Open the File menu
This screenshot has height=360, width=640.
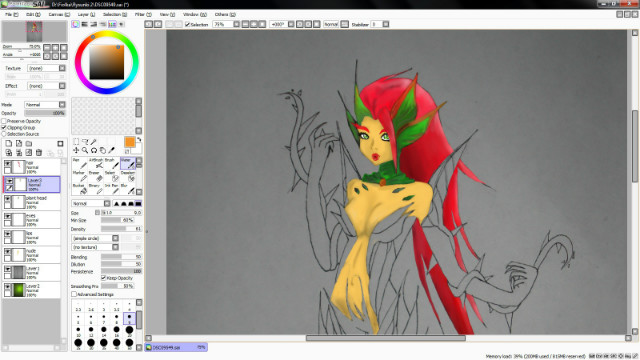[x=11, y=15]
